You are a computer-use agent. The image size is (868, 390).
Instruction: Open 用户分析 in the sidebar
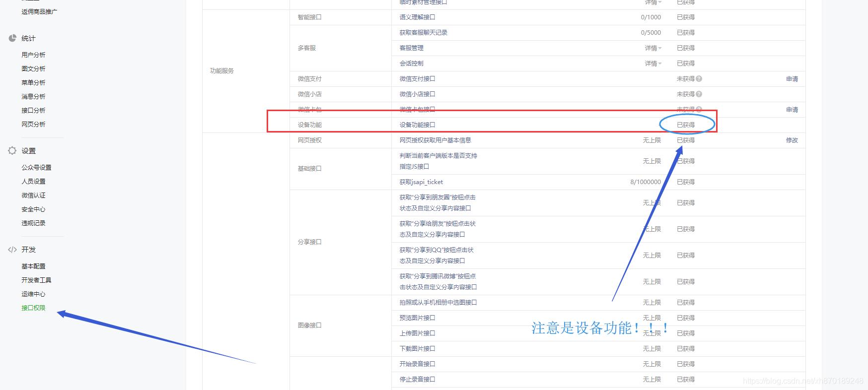click(33, 55)
